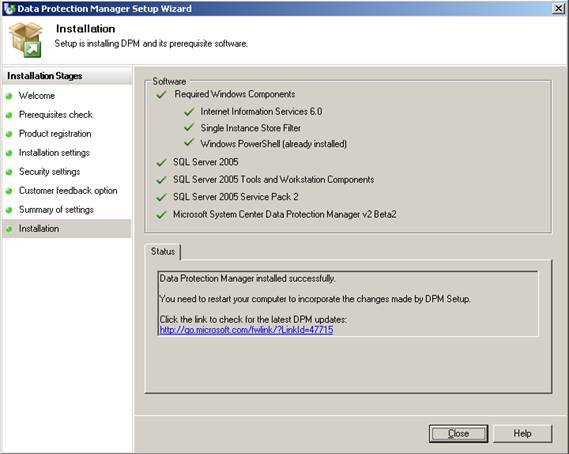Click Single Instance Store Filter label

[x=250, y=128]
